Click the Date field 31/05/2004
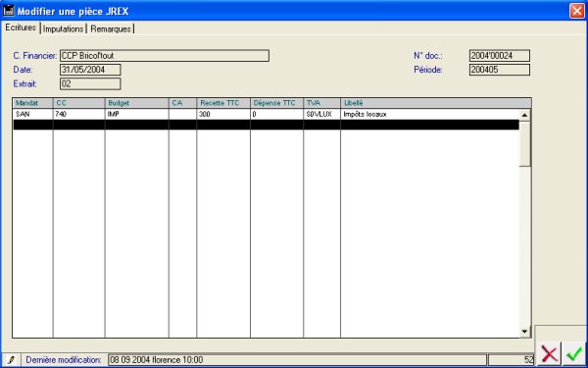 (x=90, y=70)
